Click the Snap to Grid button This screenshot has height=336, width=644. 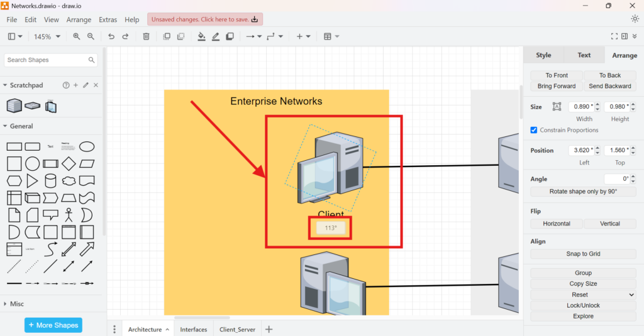click(x=583, y=254)
